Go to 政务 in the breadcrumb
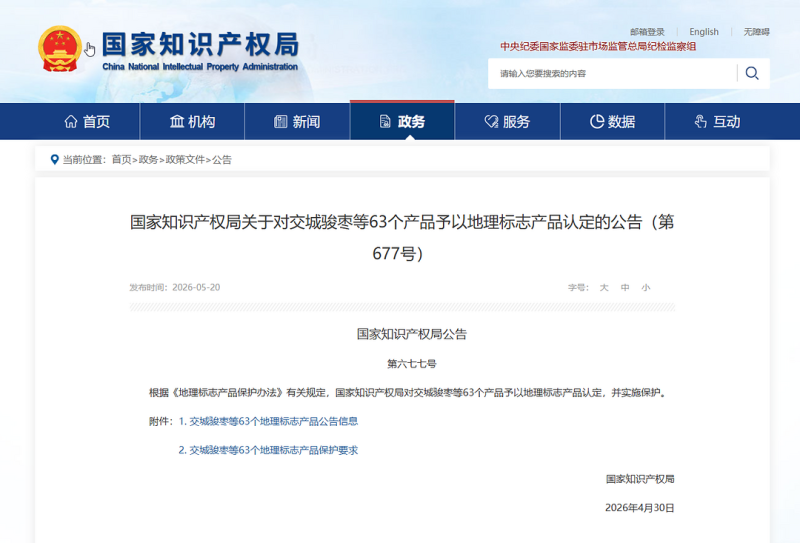 [148, 160]
